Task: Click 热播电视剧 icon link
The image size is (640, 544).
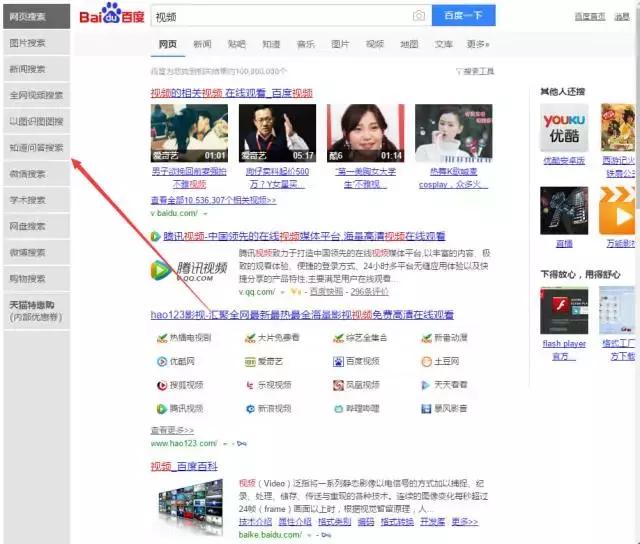Action: pos(184,338)
